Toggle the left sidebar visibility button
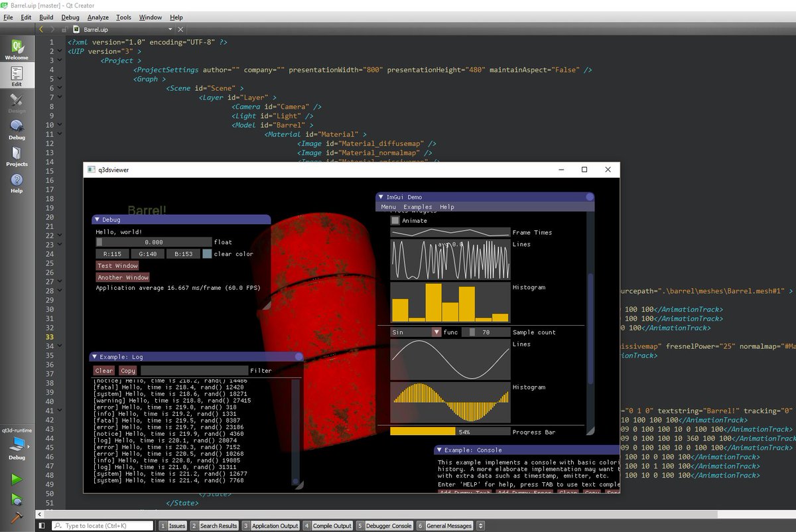This screenshot has width=796, height=532. pyautogui.click(x=42, y=525)
